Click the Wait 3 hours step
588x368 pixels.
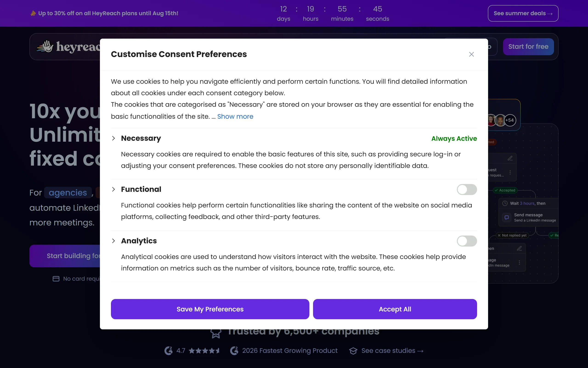529,203
